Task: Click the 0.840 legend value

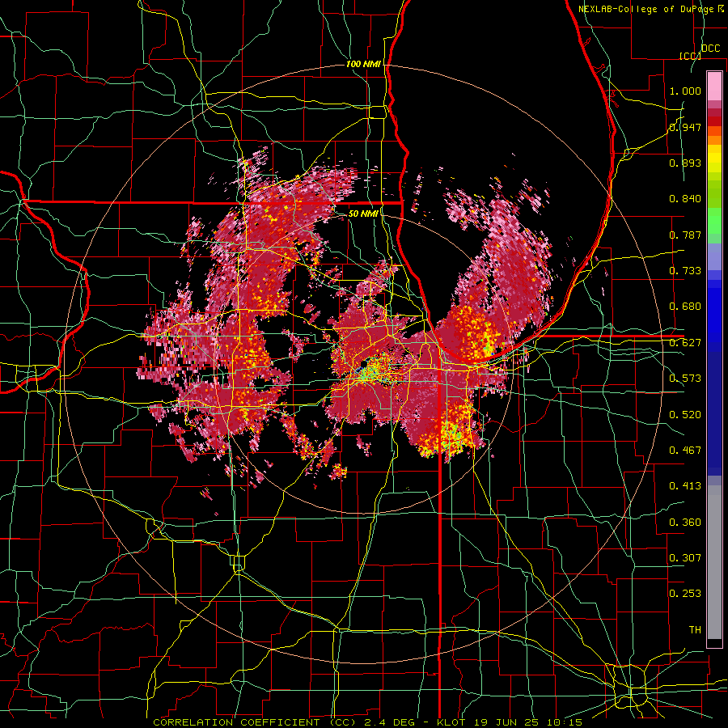Action: pyautogui.click(x=685, y=199)
